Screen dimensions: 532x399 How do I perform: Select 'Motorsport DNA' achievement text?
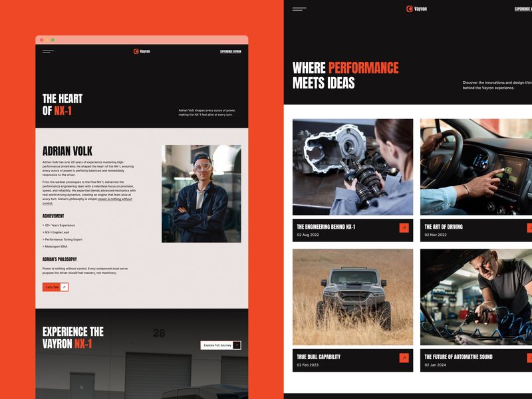click(55, 247)
